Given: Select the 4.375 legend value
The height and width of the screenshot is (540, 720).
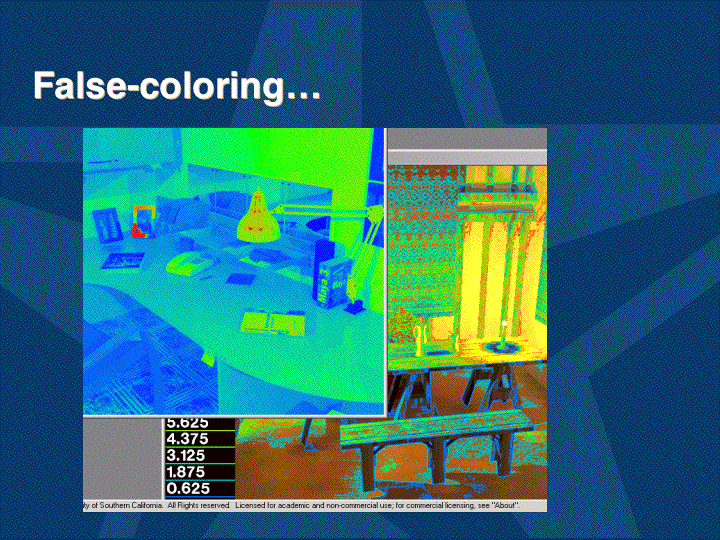Looking at the screenshot, I should point(187,439).
